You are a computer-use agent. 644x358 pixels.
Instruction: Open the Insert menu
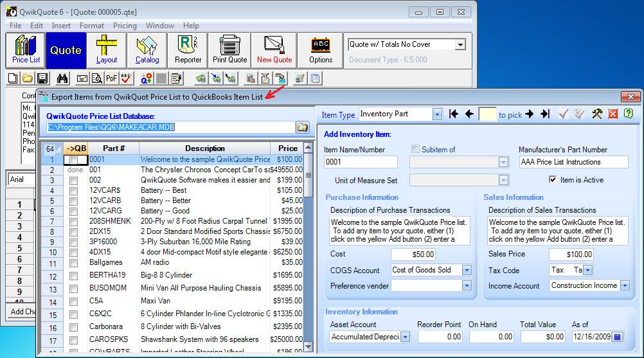[x=61, y=26]
